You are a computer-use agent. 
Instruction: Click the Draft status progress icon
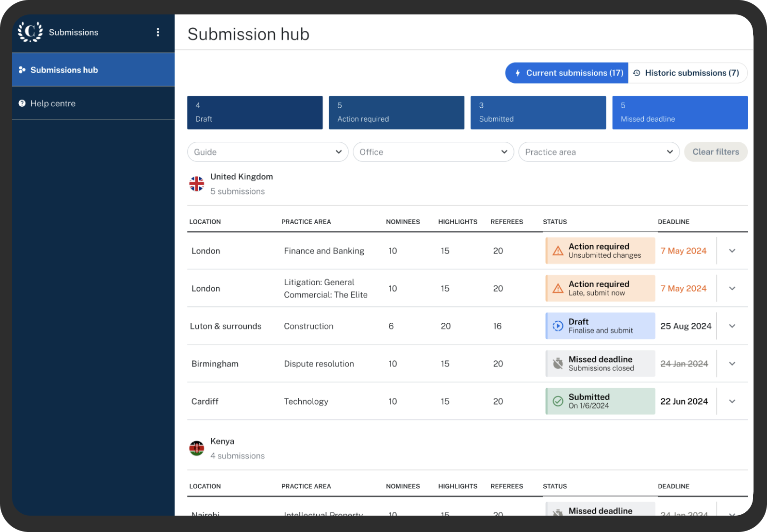pos(558,326)
